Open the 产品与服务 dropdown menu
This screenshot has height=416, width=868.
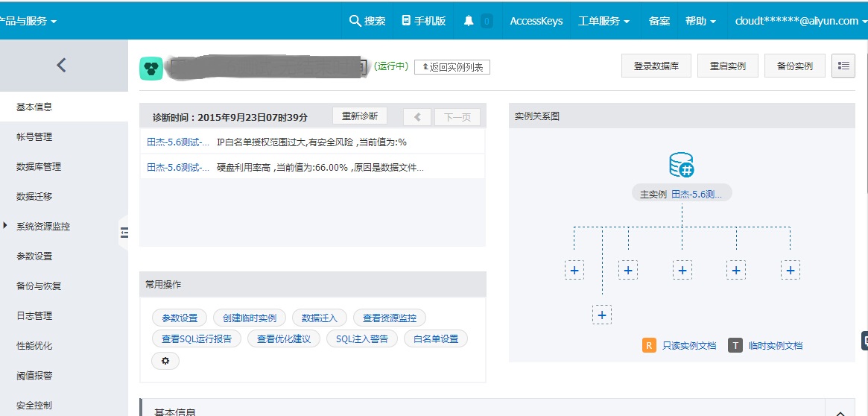point(28,21)
